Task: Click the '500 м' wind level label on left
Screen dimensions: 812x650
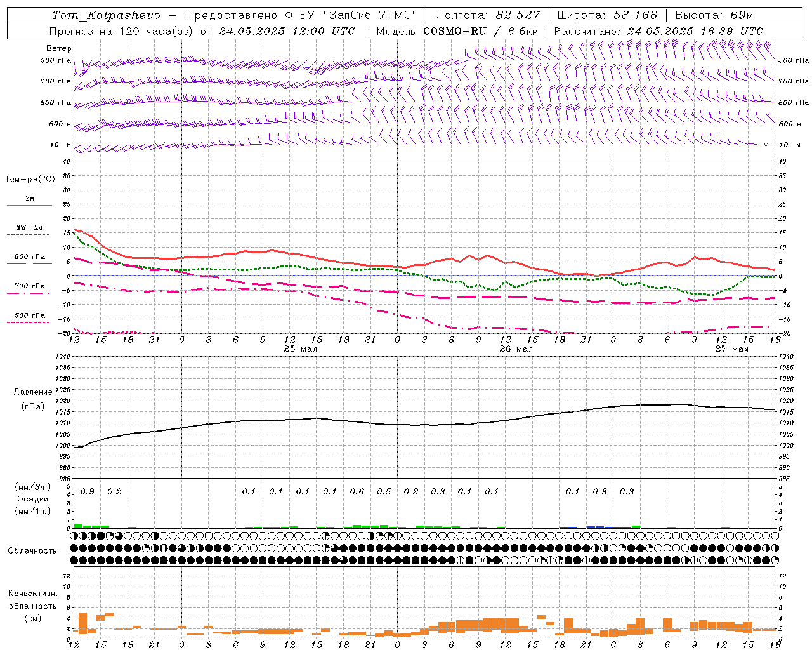Action: pyautogui.click(x=61, y=124)
